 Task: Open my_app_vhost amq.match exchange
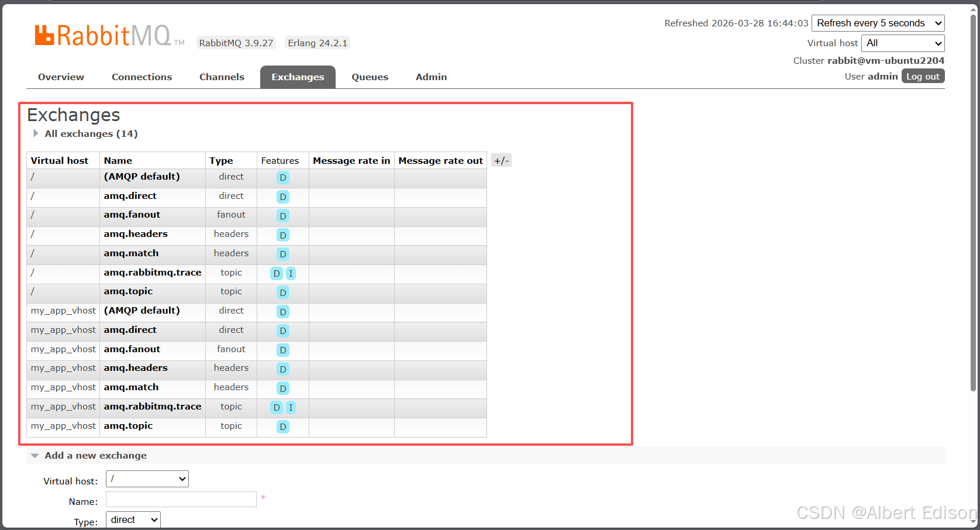tap(131, 387)
